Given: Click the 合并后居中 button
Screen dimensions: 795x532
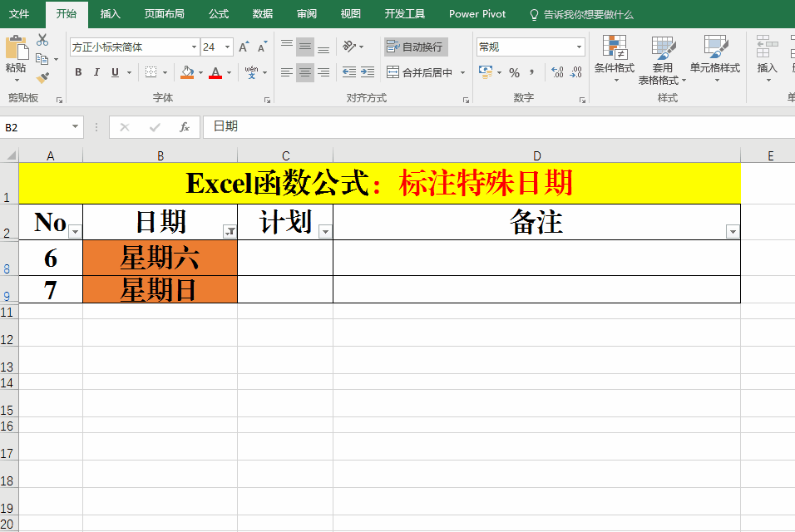Looking at the screenshot, I should pos(420,73).
